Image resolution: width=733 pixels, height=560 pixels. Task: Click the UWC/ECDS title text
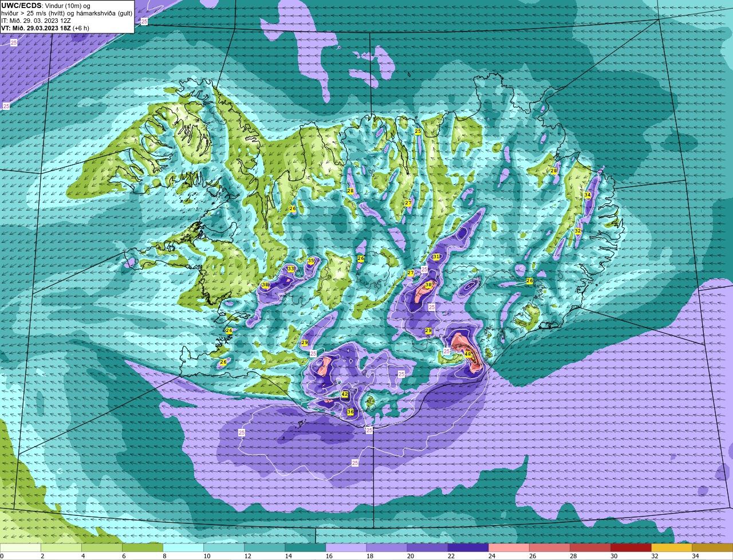(21, 6)
